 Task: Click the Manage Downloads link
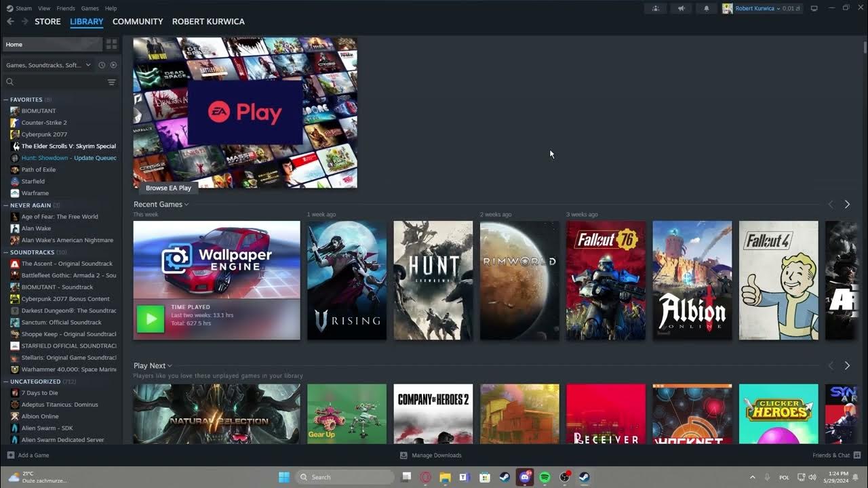[436, 455]
